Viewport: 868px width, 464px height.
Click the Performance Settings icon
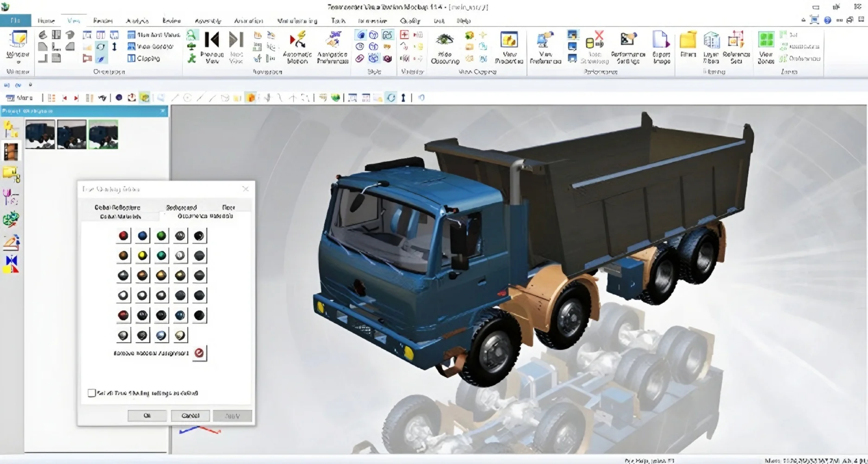pos(628,40)
